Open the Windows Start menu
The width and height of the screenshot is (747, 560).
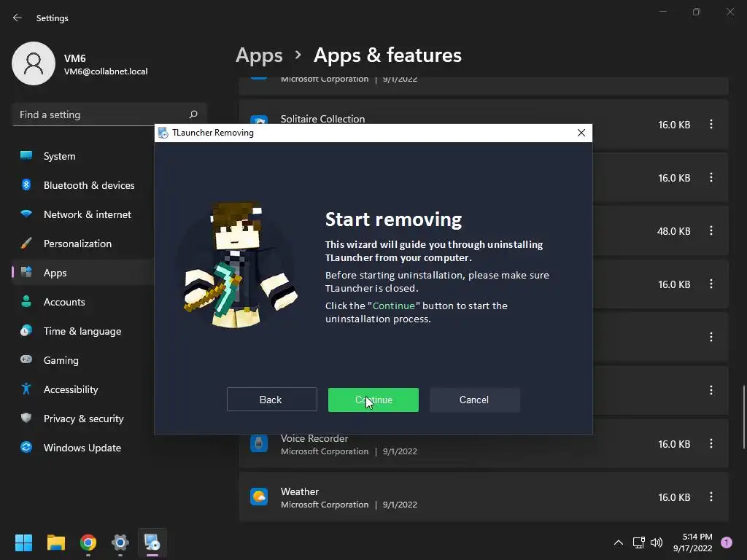click(x=23, y=542)
